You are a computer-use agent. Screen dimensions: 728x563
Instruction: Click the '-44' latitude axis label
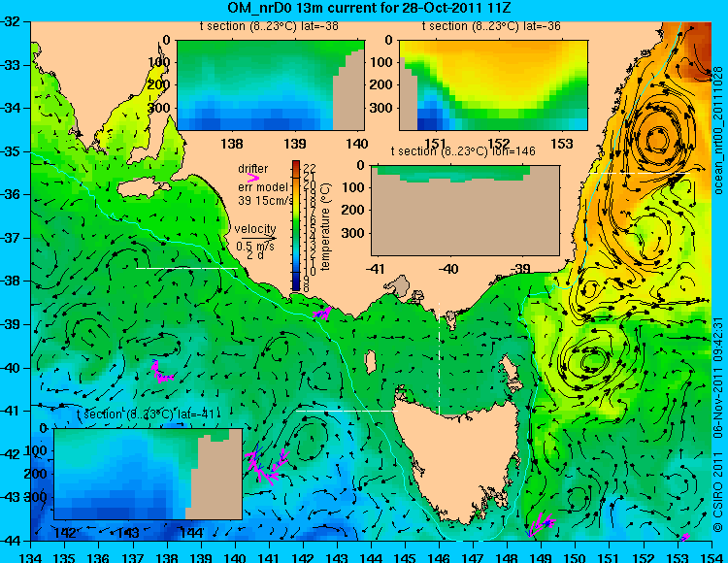tap(11, 541)
